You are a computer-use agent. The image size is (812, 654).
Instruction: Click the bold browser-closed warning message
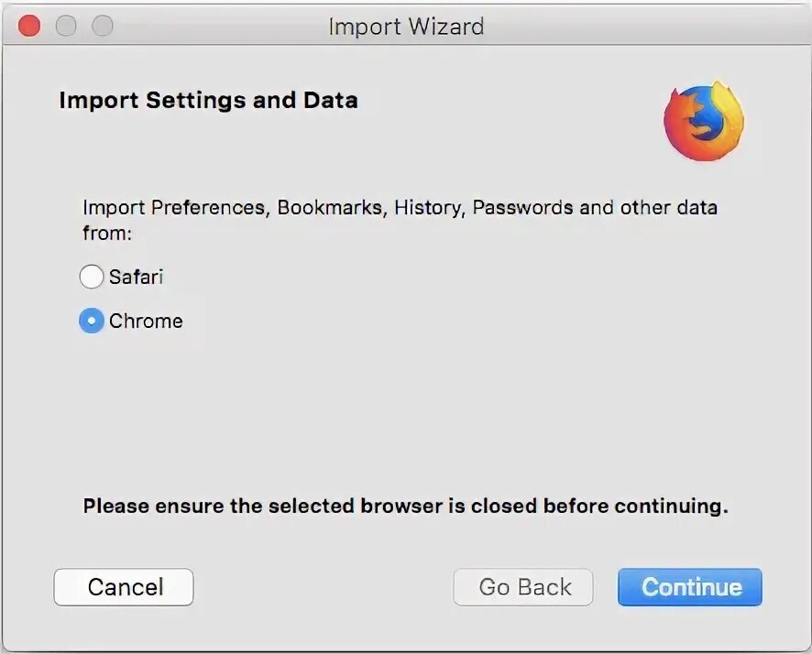405,507
